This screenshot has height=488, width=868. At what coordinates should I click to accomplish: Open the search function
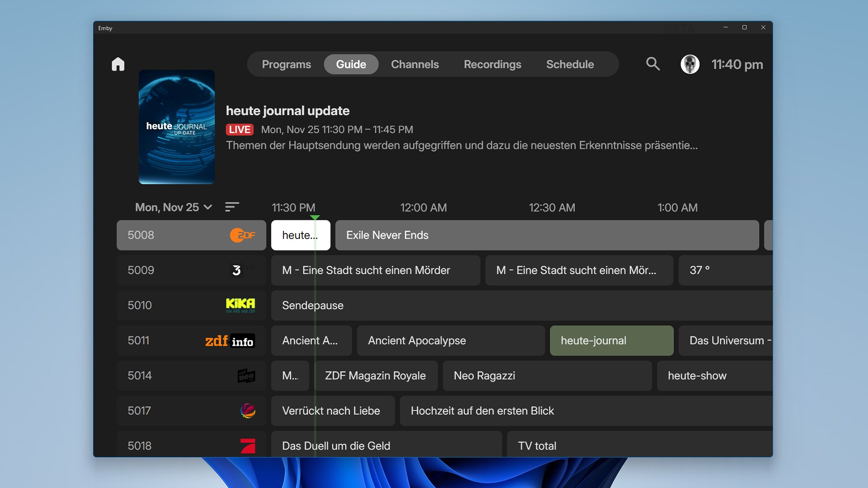(x=653, y=64)
